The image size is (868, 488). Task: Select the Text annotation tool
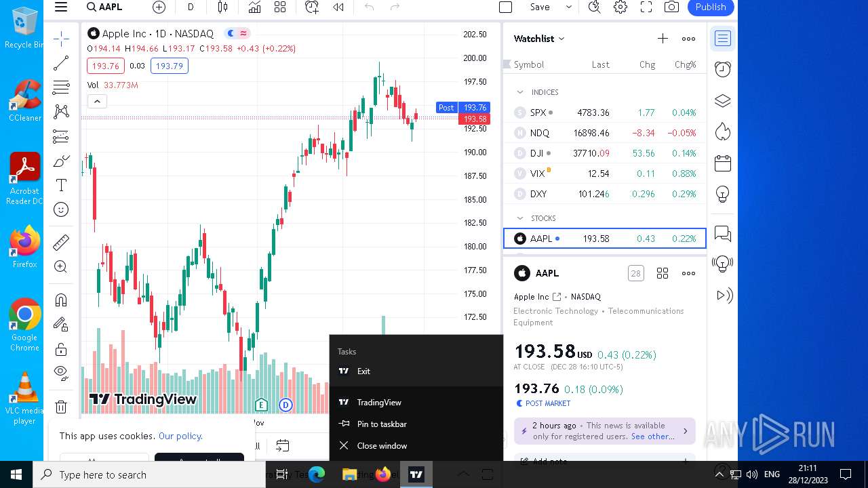(x=61, y=185)
